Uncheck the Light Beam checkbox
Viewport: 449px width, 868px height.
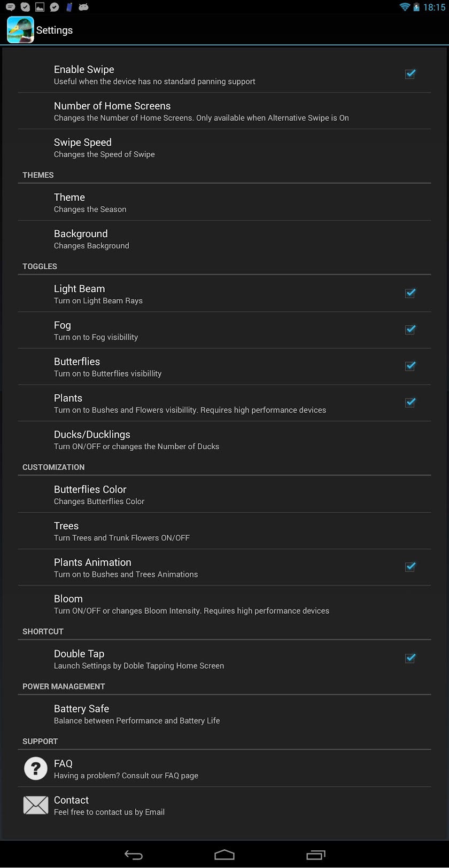click(410, 293)
